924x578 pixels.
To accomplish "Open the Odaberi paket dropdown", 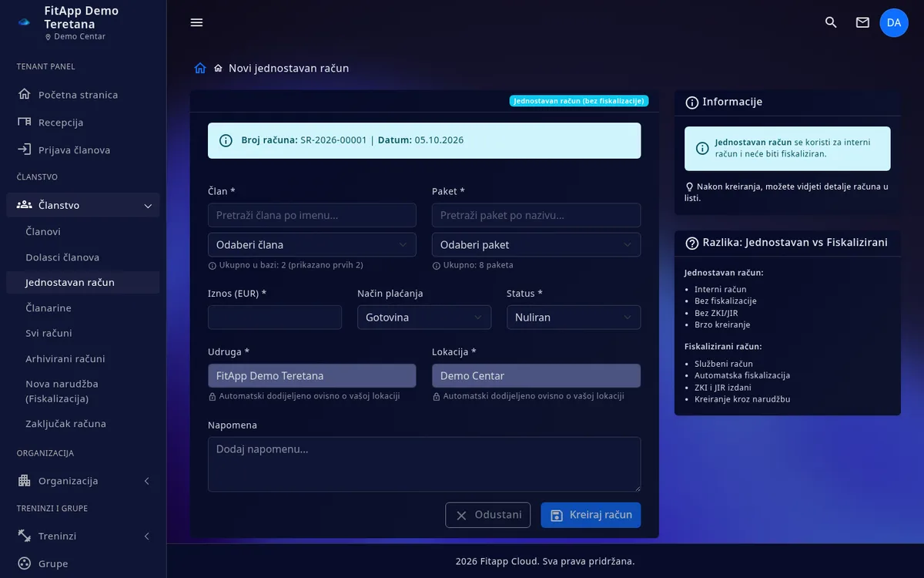I will click(536, 244).
